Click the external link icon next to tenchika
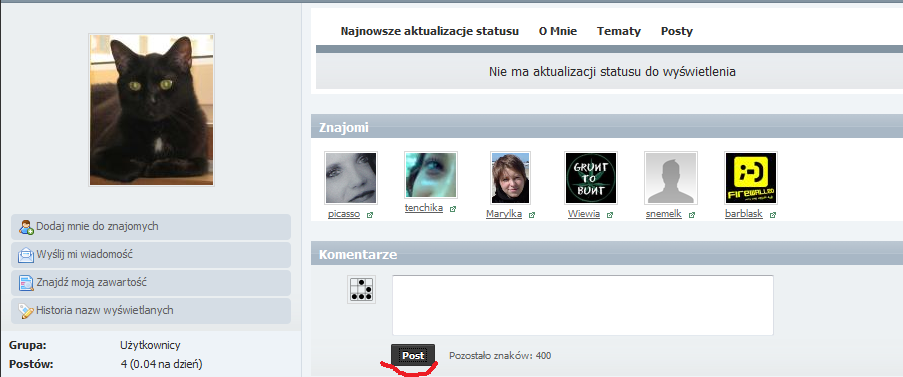903x377 pixels. pyautogui.click(x=453, y=209)
